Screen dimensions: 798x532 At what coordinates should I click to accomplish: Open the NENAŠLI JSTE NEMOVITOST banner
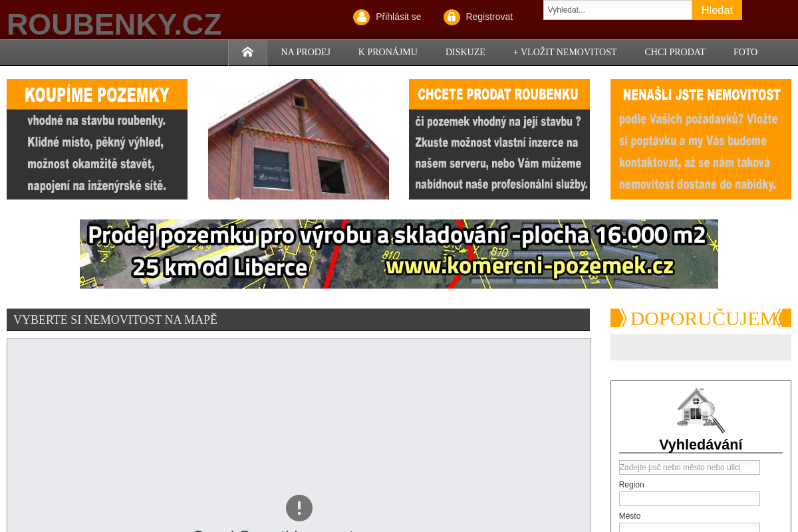tap(701, 139)
